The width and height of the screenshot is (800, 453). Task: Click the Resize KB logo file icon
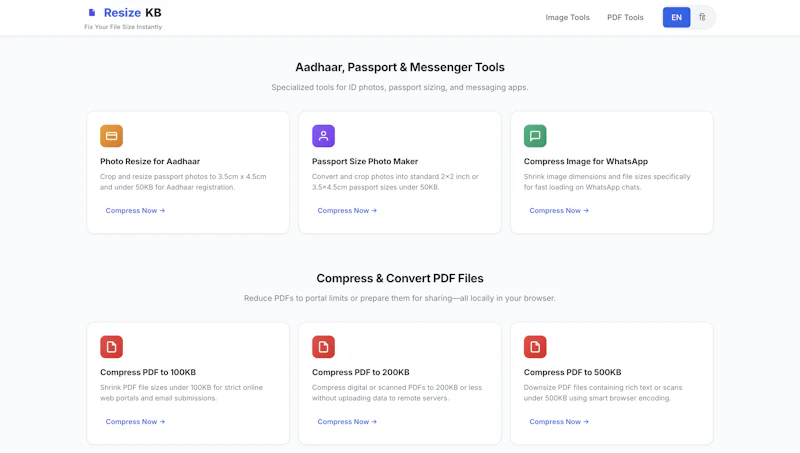coord(92,13)
